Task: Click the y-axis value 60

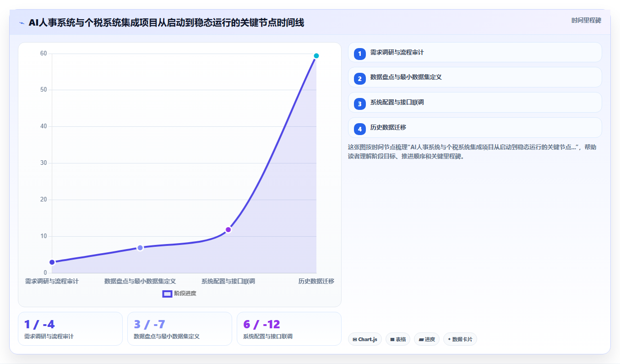Action: pyautogui.click(x=44, y=54)
